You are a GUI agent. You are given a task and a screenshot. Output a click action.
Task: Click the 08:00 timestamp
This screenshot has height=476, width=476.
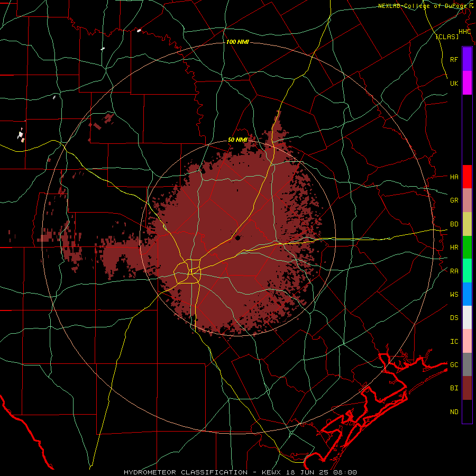(345, 472)
